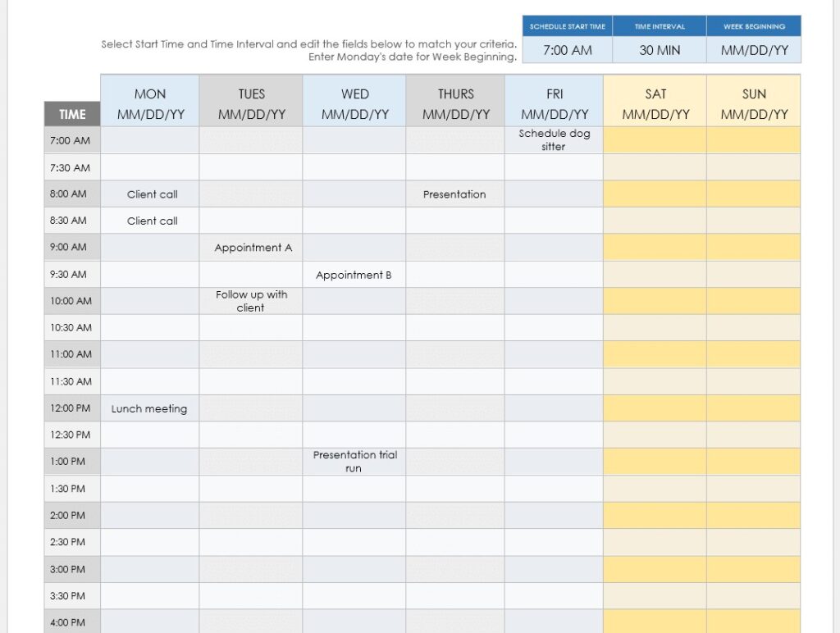Click the 11:00 AM time row label
The image size is (840, 633).
[x=72, y=354]
